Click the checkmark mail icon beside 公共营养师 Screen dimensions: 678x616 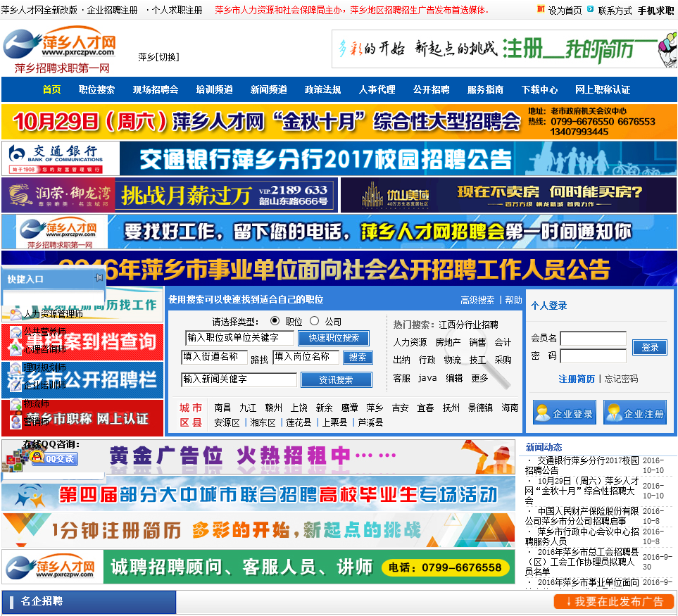(16, 332)
